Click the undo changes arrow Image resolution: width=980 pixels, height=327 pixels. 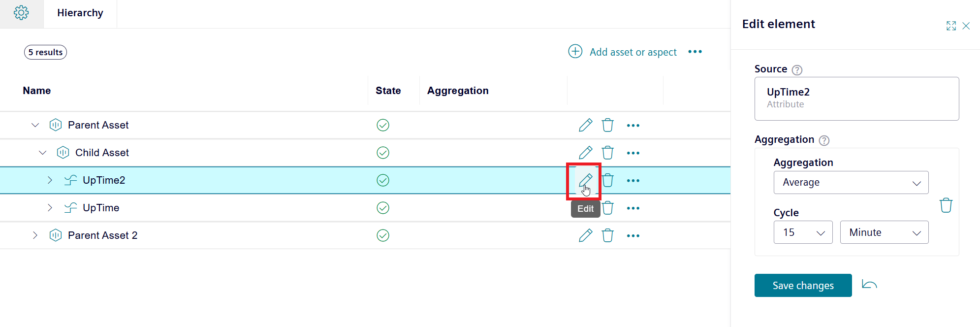pos(869,285)
